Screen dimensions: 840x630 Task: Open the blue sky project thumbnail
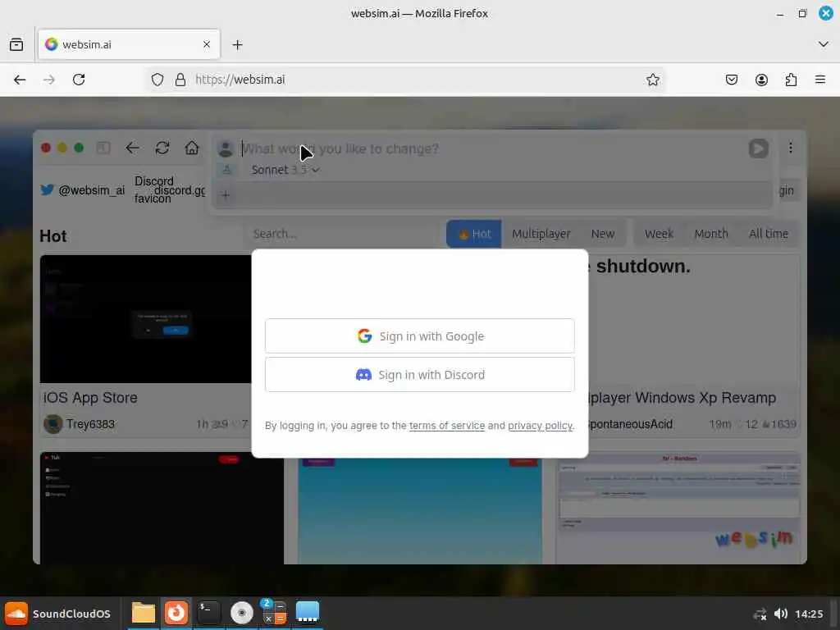tap(419, 510)
